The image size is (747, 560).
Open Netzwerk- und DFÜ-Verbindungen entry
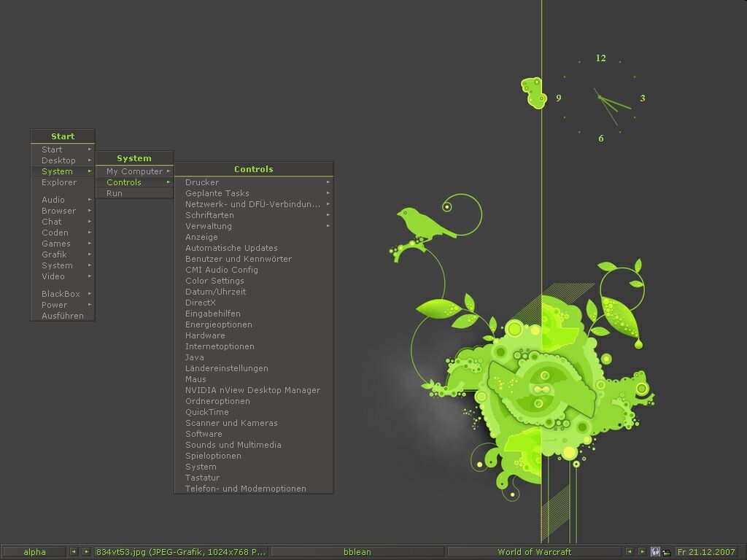click(x=253, y=204)
